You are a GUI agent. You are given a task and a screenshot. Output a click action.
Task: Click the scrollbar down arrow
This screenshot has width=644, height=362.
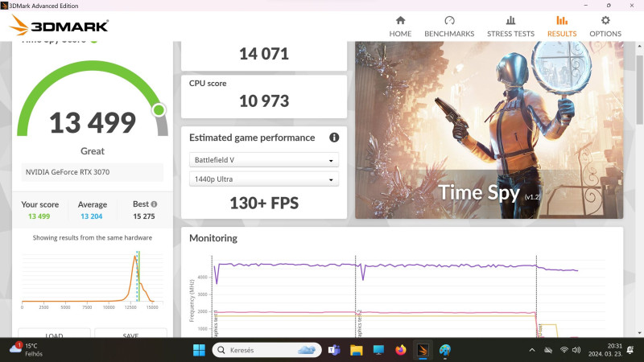pyautogui.click(x=639, y=333)
